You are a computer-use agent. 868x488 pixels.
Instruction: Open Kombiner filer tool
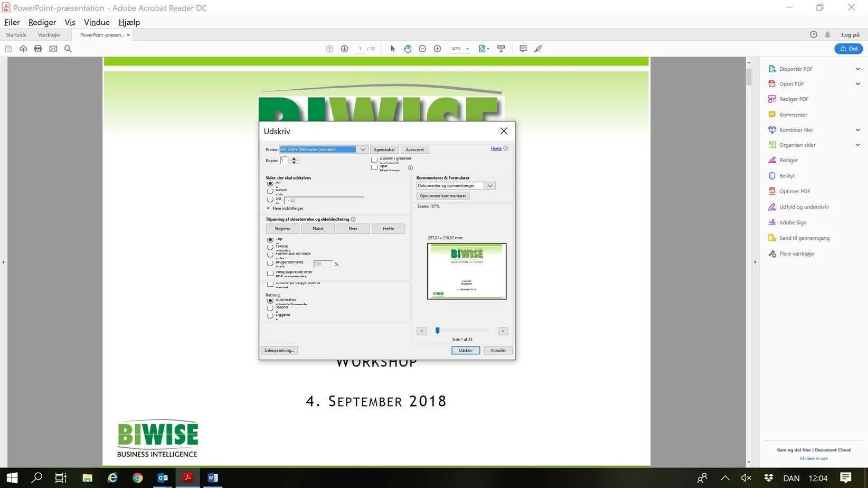[796, 130]
